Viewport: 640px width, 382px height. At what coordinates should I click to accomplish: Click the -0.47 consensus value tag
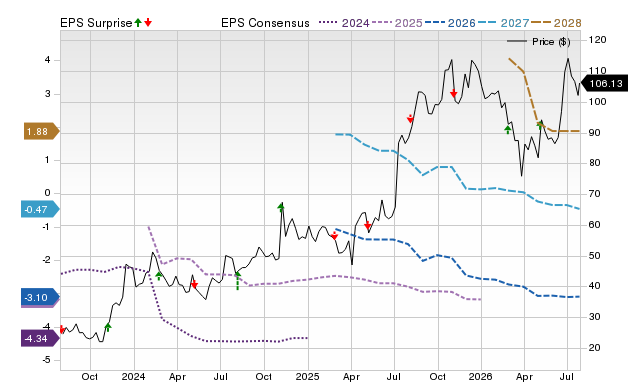(x=40, y=209)
